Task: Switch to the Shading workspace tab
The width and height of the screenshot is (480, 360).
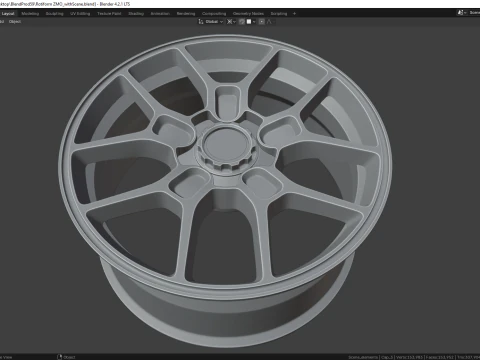Action: point(136,14)
